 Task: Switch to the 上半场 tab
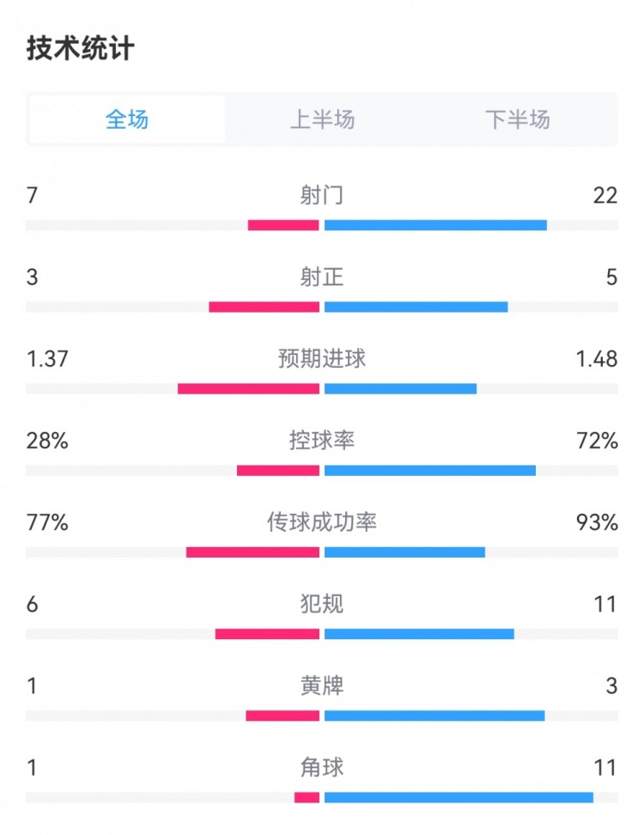(x=322, y=119)
